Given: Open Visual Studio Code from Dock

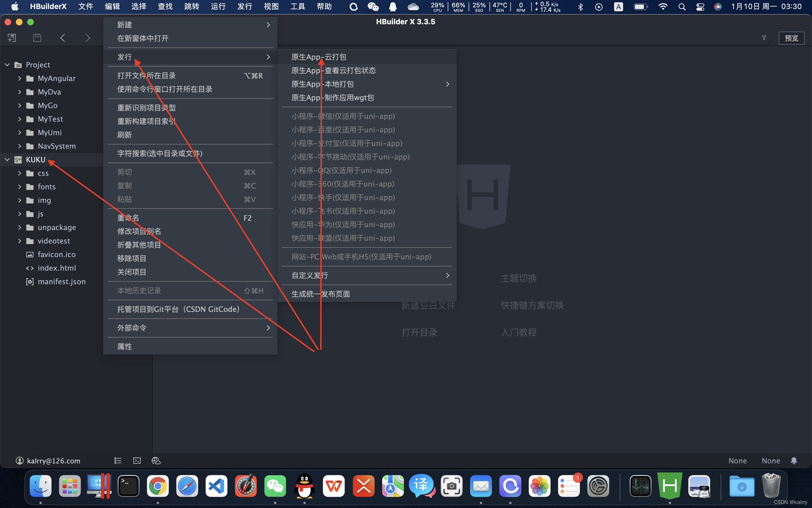Looking at the screenshot, I should pos(217,486).
